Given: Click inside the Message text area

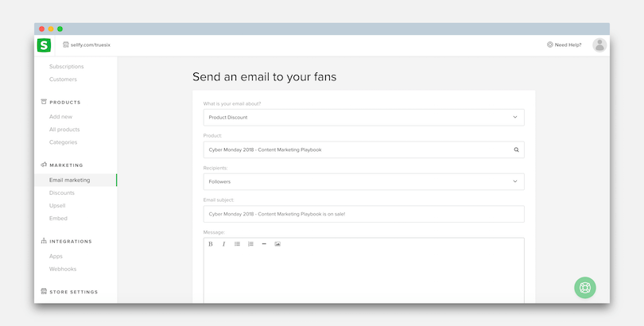Looking at the screenshot, I should pyautogui.click(x=364, y=277).
